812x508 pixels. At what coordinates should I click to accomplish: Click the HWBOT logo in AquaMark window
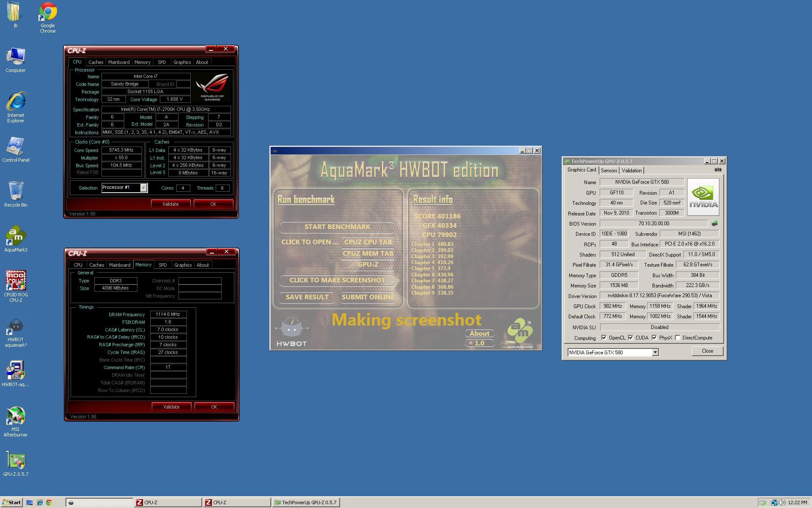[x=291, y=331]
